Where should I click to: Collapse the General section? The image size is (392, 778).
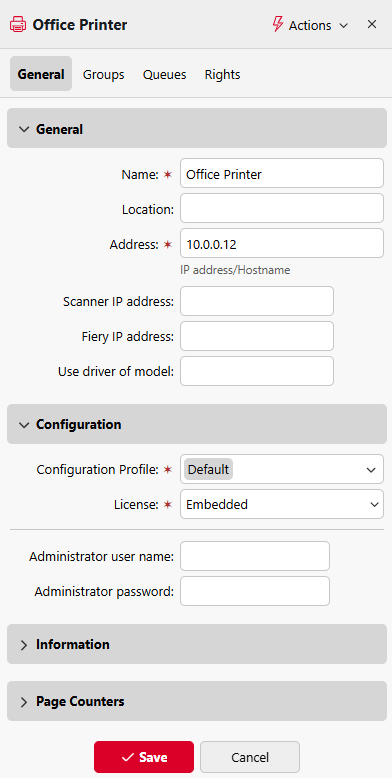coord(196,129)
